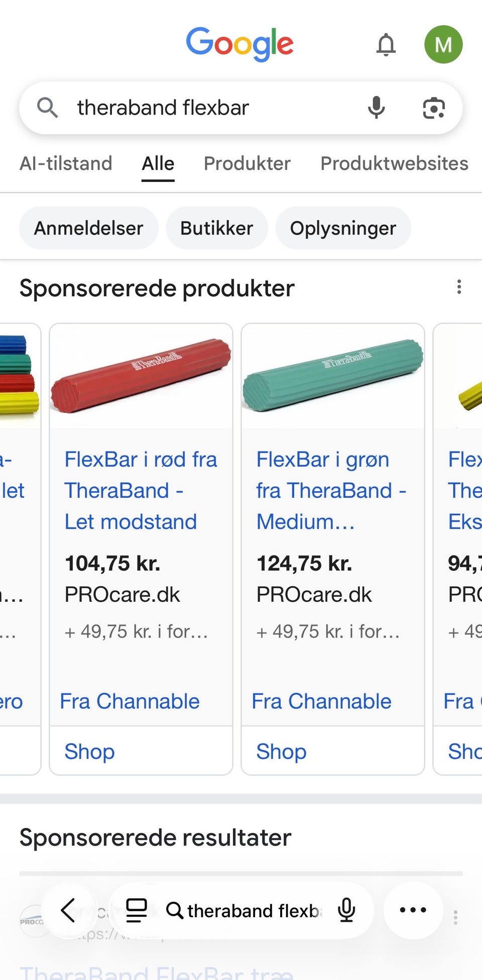Open the bottom three-dot more menu
The height and width of the screenshot is (980, 482).
click(413, 910)
